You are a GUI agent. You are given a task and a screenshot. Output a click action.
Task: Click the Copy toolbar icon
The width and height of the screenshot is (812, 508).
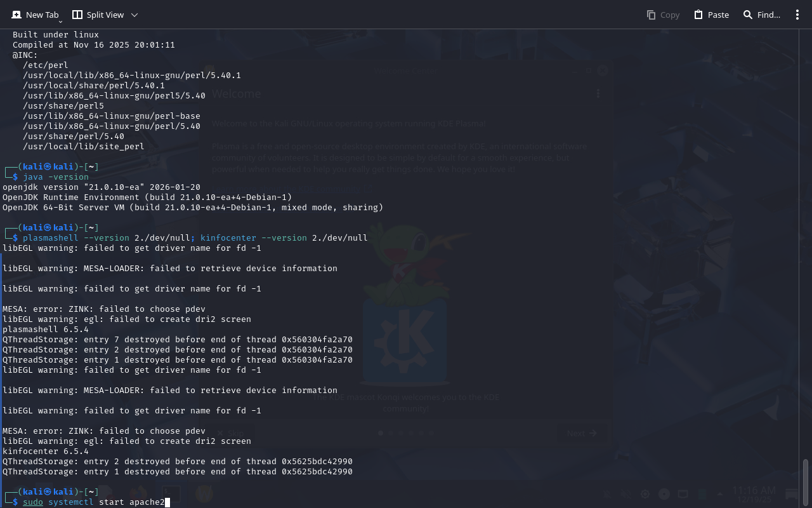click(651, 15)
